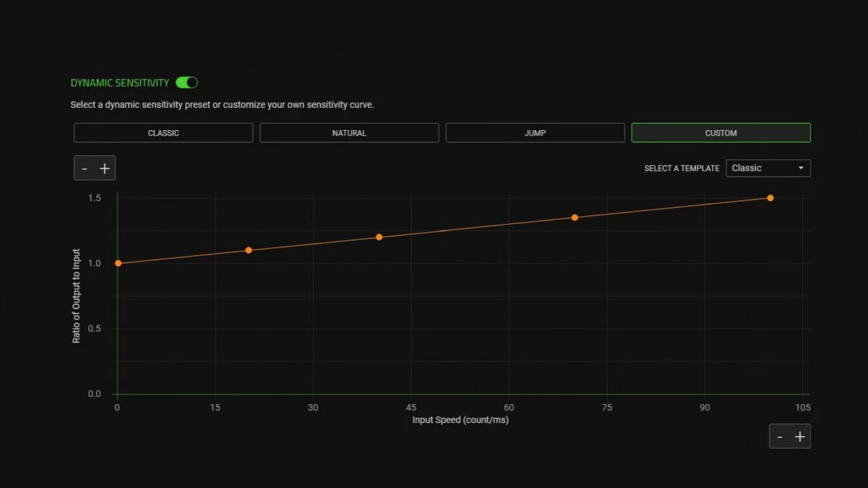Click the curve point at ratio 1.5
868x488 pixels.
(x=770, y=198)
